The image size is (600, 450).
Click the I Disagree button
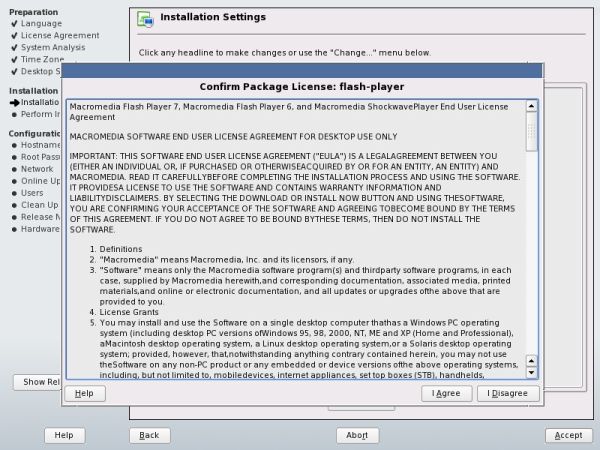(508, 393)
